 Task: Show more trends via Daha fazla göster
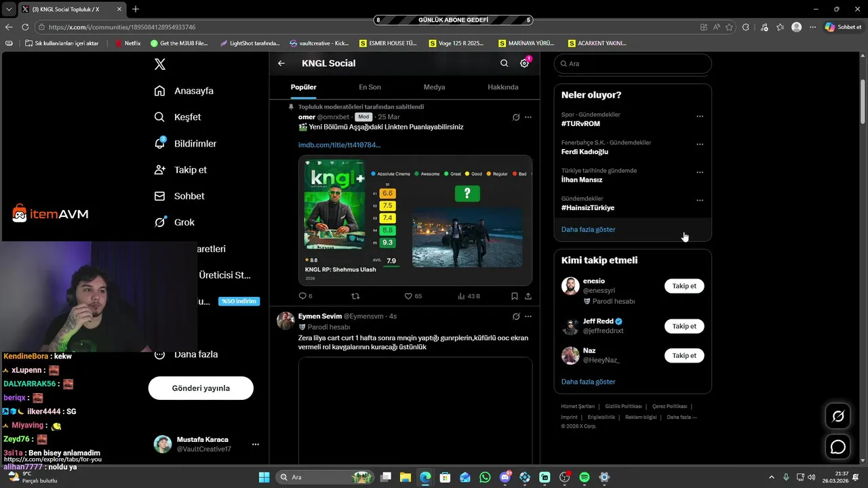tap(589, 230)
